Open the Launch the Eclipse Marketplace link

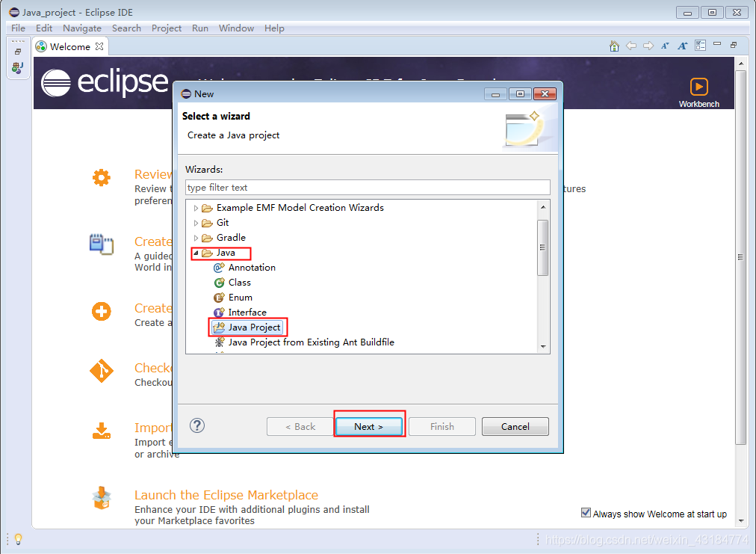pyautogui.click(x=226, y=495)
